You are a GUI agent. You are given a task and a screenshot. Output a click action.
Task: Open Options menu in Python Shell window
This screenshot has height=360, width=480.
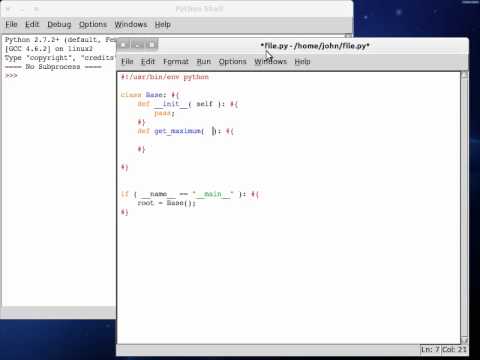[93, 24]
